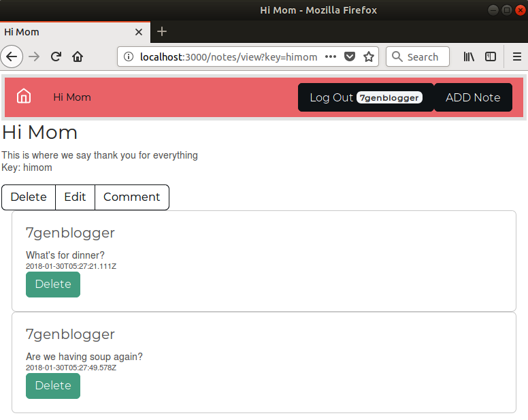Toggle the sidebar view icon
528x420 pixels.
pyautogui.click(x=490, y=56)
